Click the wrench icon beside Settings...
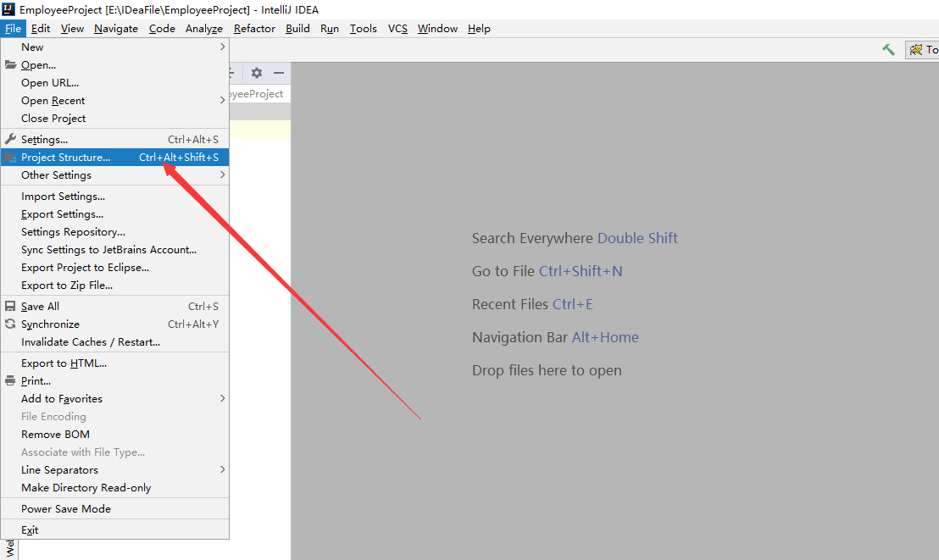The height and width of the screenshot is (560, 939). coord(10,139)
